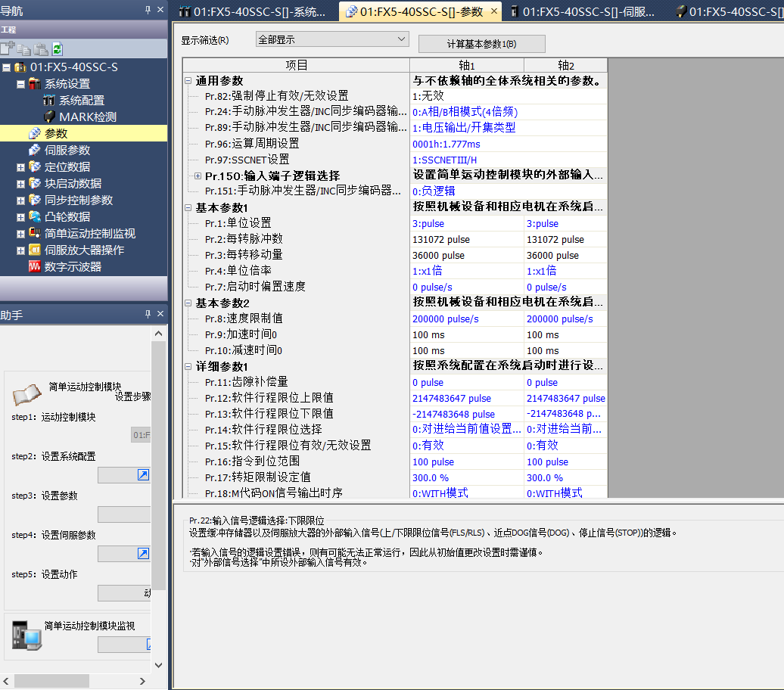Expand Pr.150 输入端子逻辑选择 row
Viewport: 784px width, 690px height.
tap(198, 176)
